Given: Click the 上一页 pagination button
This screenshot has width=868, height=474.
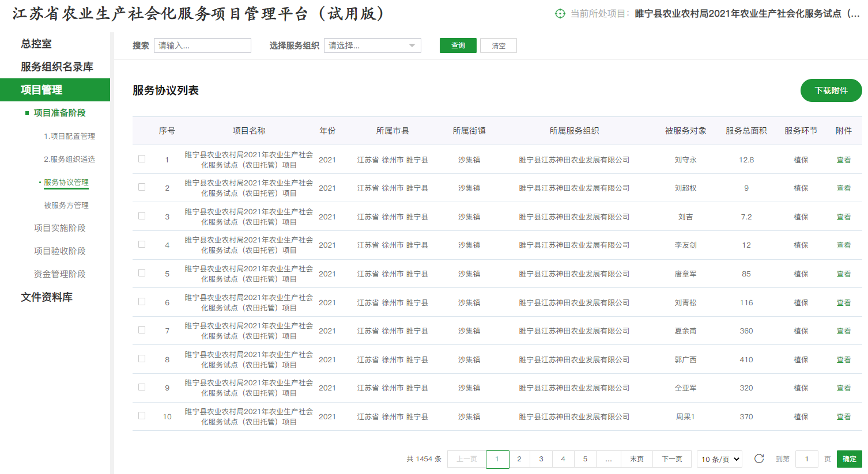Looking at the screenshot, I should tap(467, 459).
